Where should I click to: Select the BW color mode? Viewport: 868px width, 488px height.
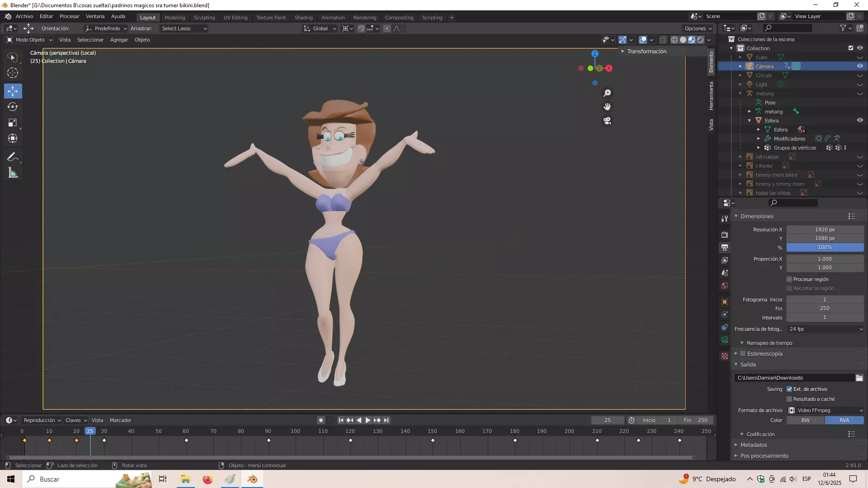click(x=806, y=420)
